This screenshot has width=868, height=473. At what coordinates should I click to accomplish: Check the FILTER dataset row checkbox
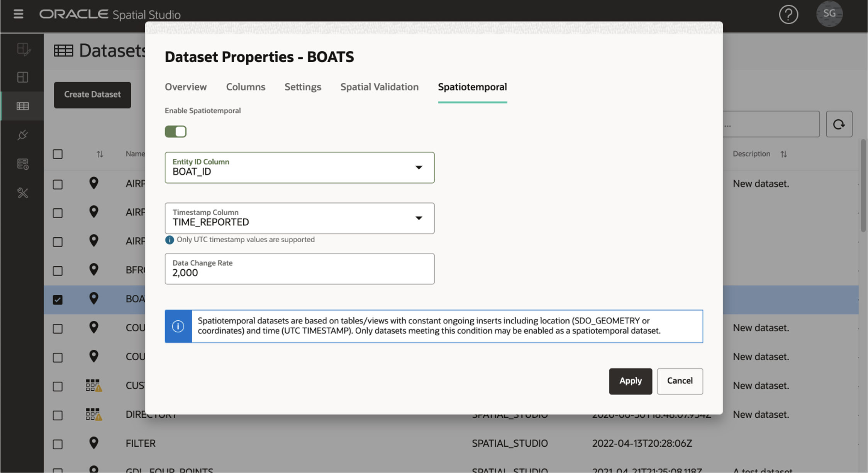click(58, 444)
